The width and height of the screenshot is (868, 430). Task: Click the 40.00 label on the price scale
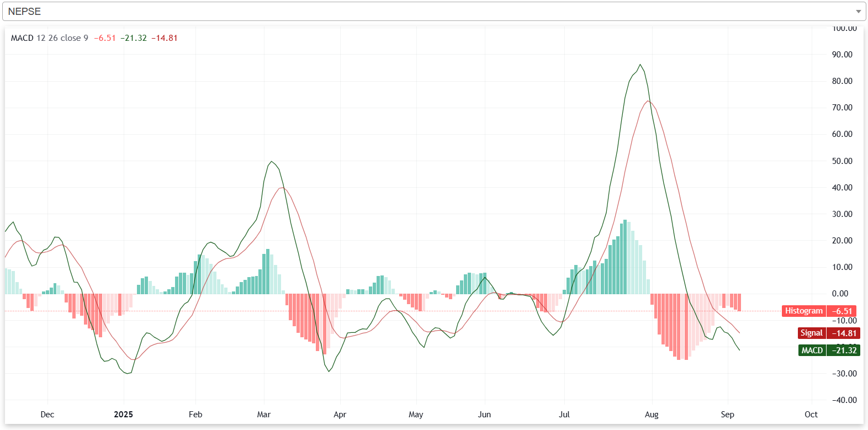pos(843,188)
